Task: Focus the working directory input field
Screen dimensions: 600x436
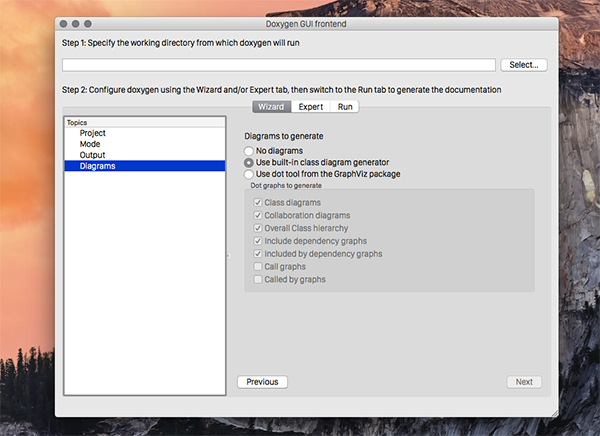Action: tap(279, 65)
